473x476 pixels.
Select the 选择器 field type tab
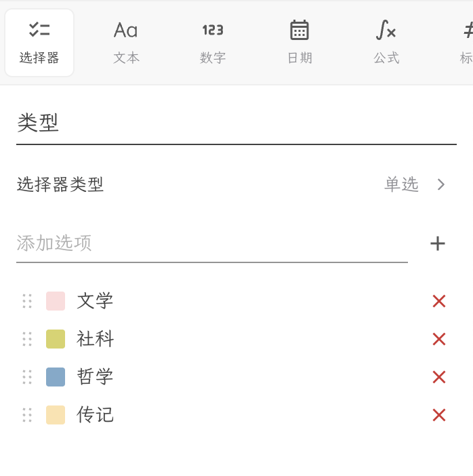click(x=39, y=43)
